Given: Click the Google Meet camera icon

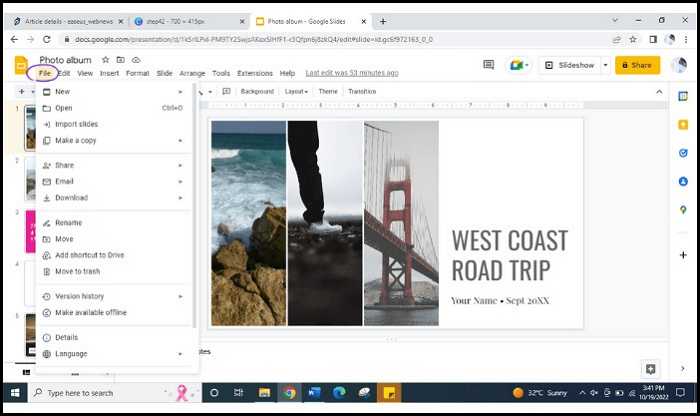Looking at the screenshot, I should (517, 65).
